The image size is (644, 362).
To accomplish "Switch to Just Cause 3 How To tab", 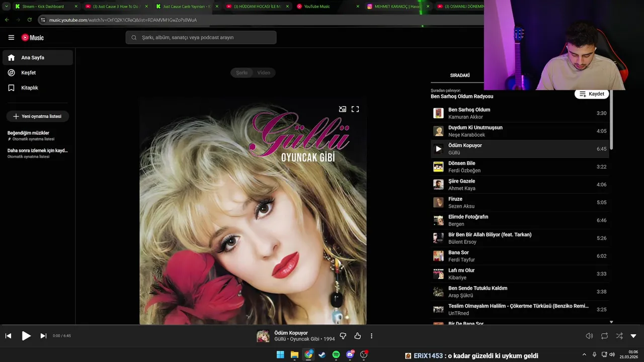I will click(x=116, y=7).
